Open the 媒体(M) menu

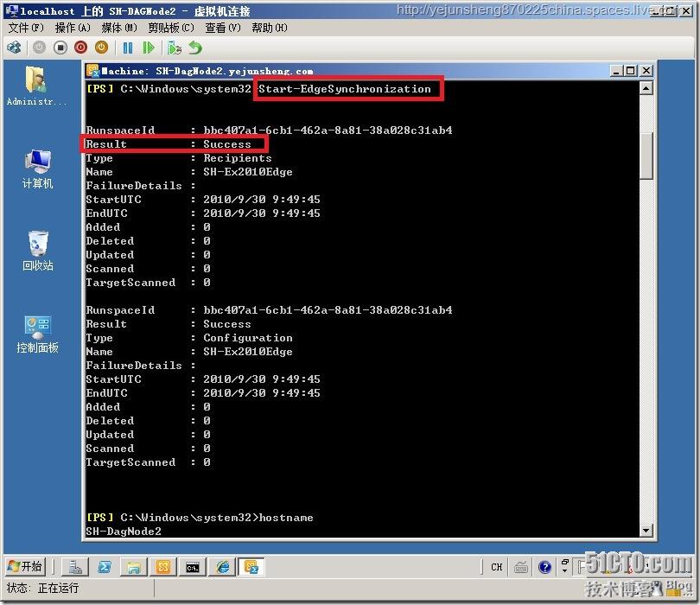coord(119,28)
